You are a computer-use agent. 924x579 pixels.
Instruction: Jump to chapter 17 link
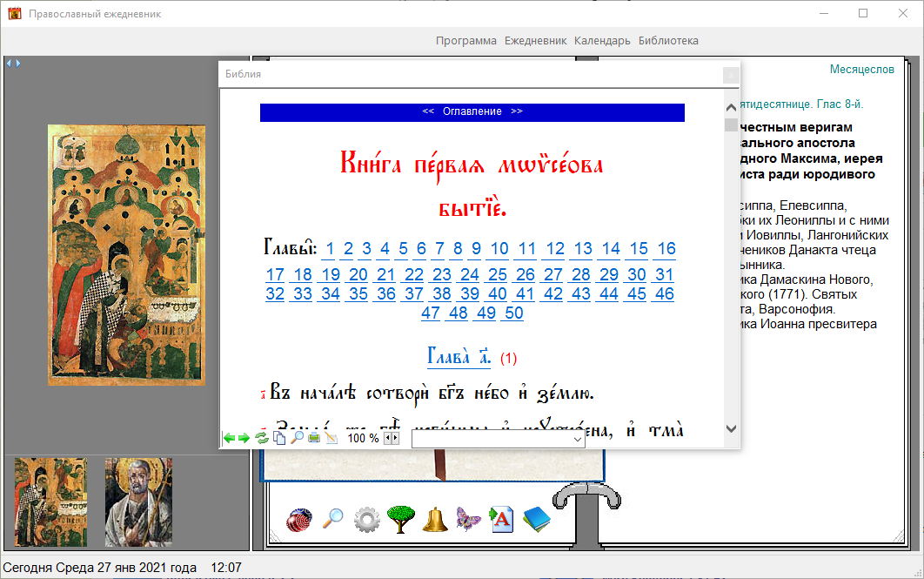[x=275, y=275]
